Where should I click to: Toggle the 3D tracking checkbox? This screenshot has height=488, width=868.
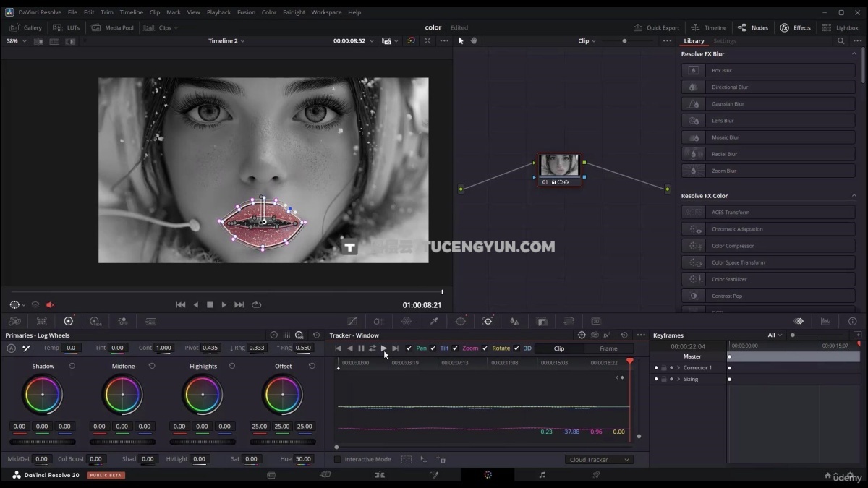(x=516, y=348)
